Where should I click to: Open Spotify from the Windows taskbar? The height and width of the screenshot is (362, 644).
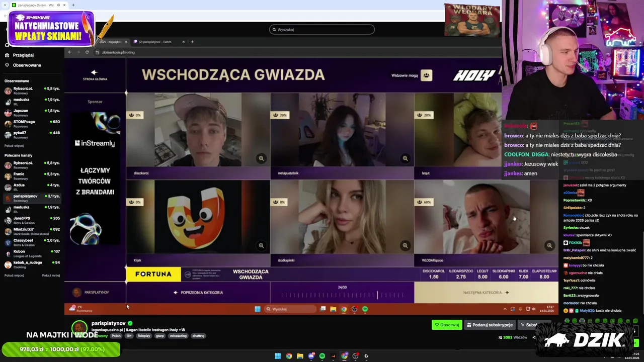(x=322, y=356)
